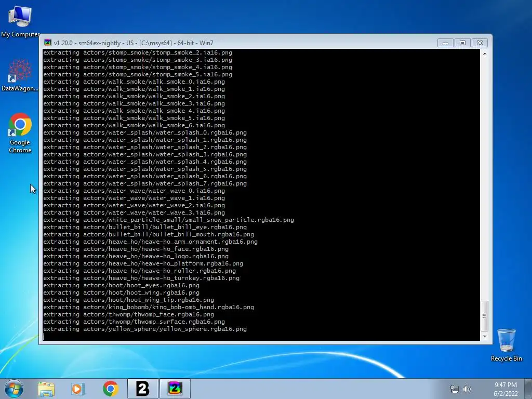
Task: Click the bullet_bill_mouth.rgba16.png line
Action: coord(149,234)
